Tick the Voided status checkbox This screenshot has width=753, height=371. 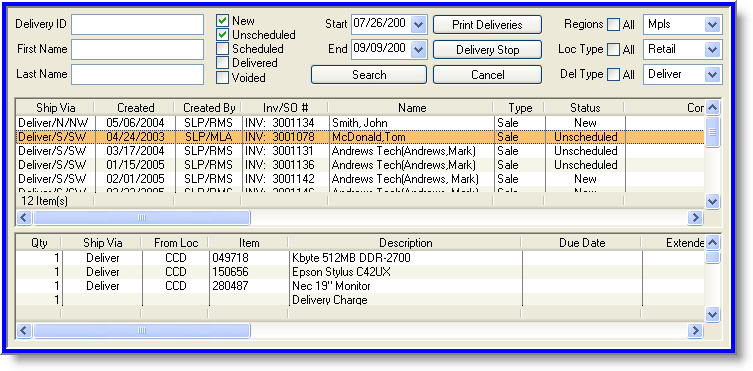click(x=222, y=77)
